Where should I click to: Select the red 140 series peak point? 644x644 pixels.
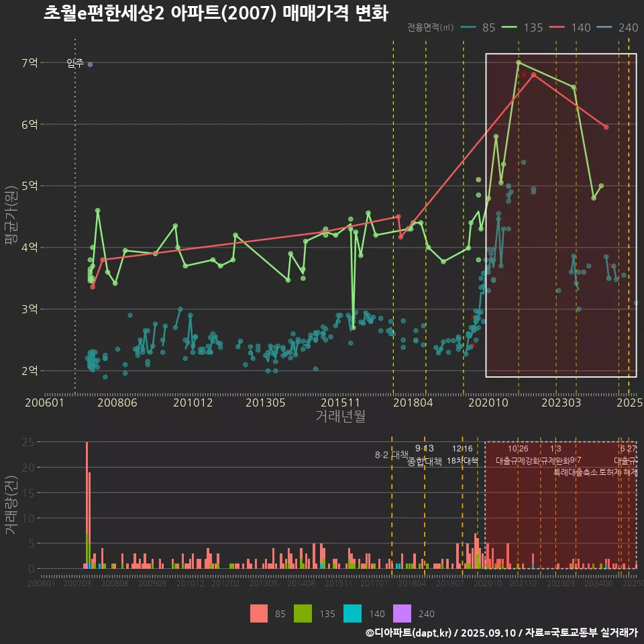click(x=533, y=74)
